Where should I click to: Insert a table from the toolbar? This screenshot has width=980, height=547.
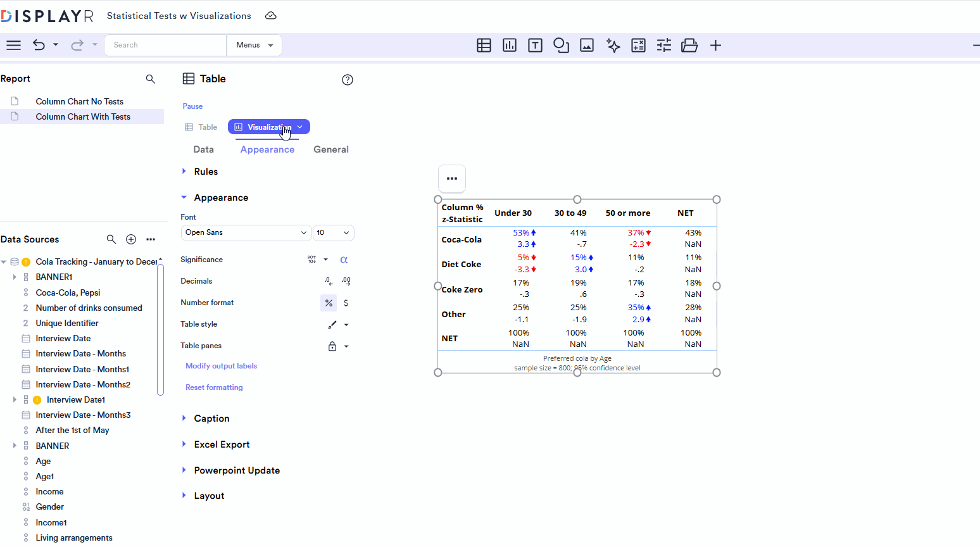tap(484, 45)
